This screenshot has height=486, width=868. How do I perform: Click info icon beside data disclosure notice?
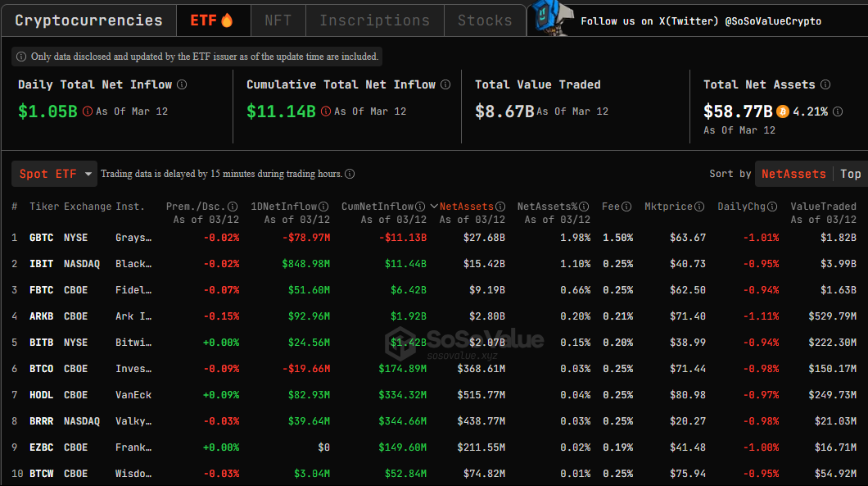(x=21, y=57)
